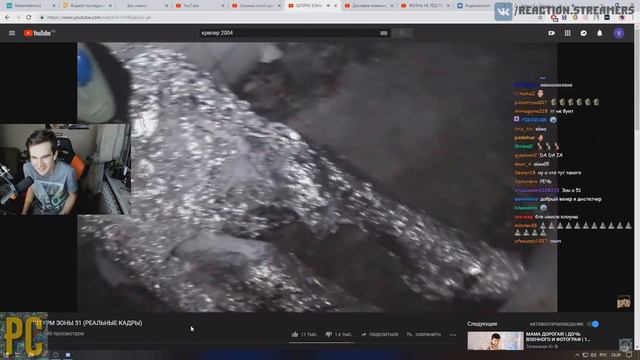Click the 'ПОДЕЛИТЬСЯ' share button text
The image size is (640, 360).
pos(383,334)
